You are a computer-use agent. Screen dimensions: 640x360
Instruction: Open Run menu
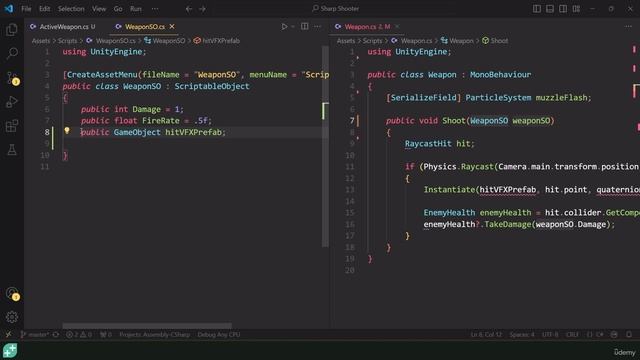pyautogui.click(x=136, y=9)
